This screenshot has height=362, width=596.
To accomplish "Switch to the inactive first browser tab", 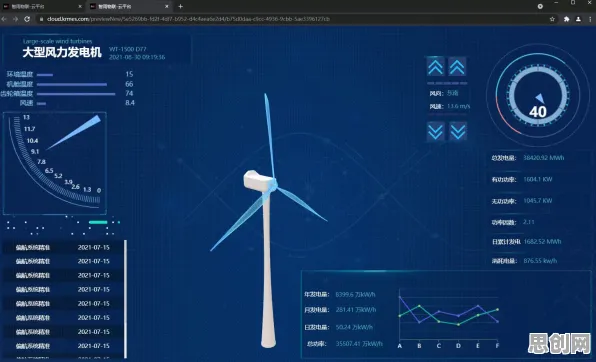I will coord(42,6).
